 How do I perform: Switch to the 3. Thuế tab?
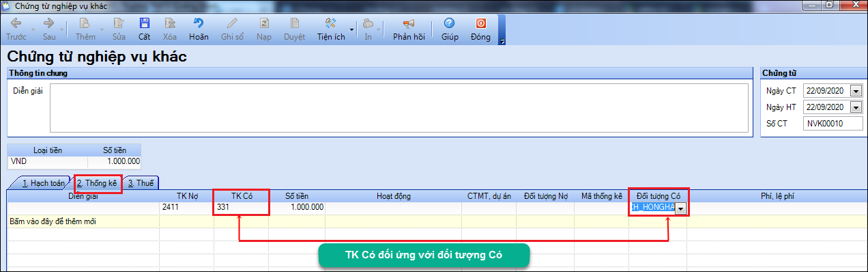(141, 183)
